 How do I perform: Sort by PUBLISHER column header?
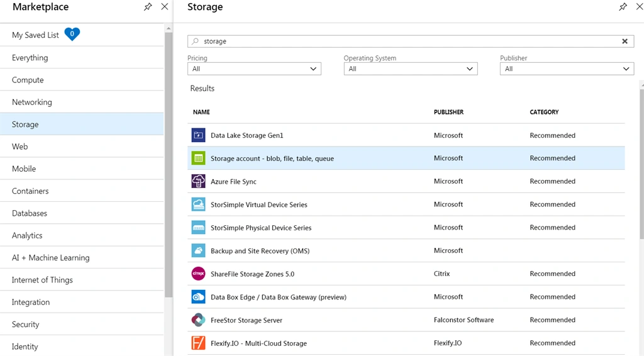pos(448,112)
